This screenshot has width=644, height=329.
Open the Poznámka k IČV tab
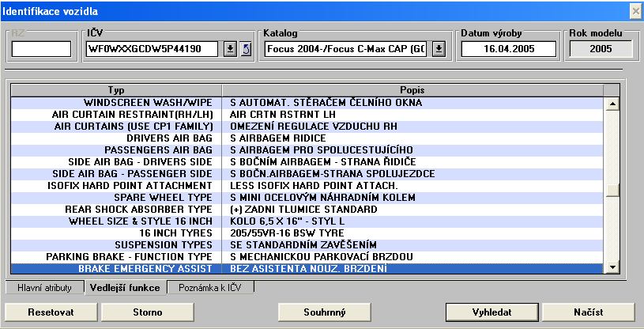click(210, 288)
